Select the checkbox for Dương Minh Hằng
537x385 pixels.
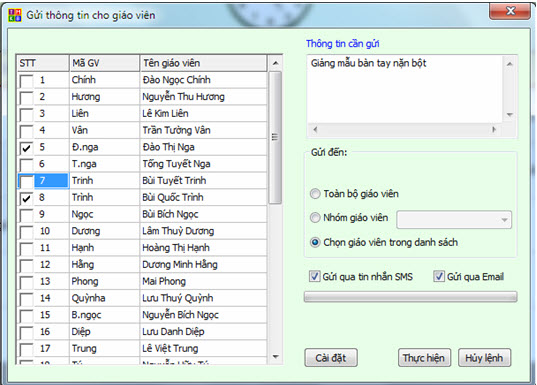tap(26, 266)
